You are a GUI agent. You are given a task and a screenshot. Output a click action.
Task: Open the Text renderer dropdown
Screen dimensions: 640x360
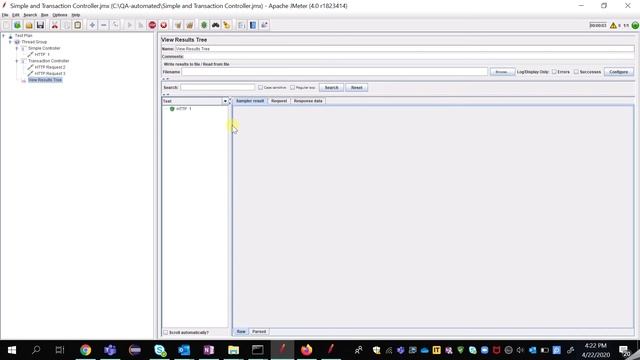(x=225, y=101)
